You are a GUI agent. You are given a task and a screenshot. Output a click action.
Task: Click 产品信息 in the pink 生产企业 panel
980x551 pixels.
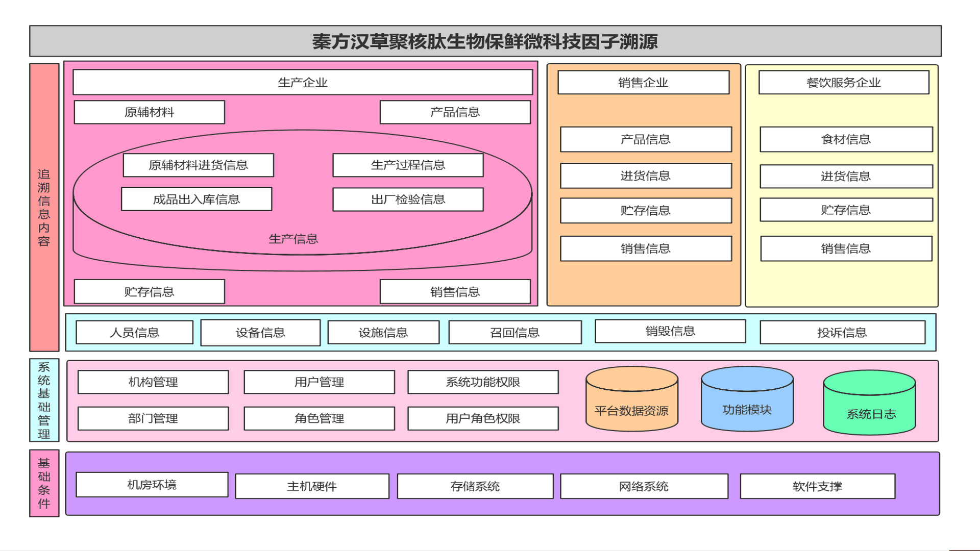(455, 112)
